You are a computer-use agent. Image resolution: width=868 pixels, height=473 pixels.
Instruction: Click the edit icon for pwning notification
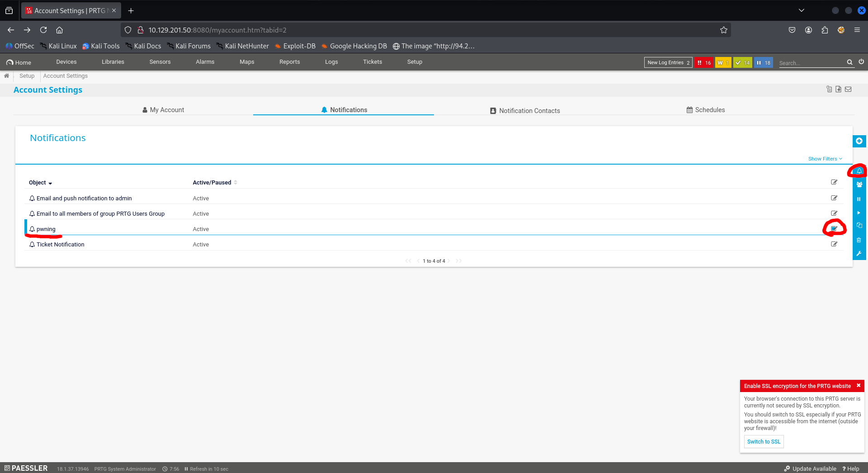point(834,229)
